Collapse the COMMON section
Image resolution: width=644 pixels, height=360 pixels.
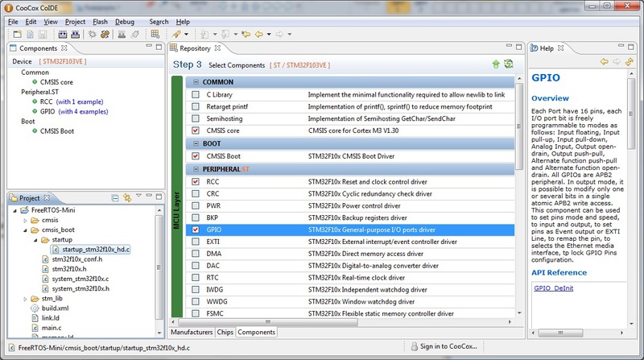point(196,82)
